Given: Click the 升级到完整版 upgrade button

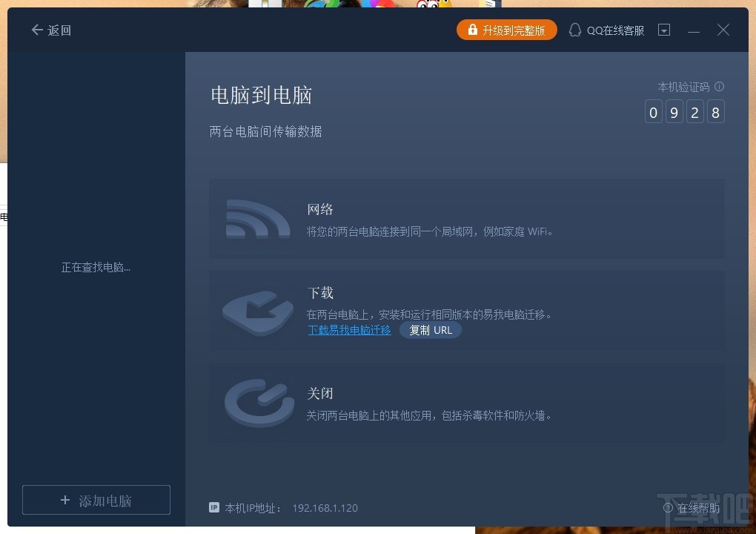Looking at the screenshot, I should click(x=507, y=30).
